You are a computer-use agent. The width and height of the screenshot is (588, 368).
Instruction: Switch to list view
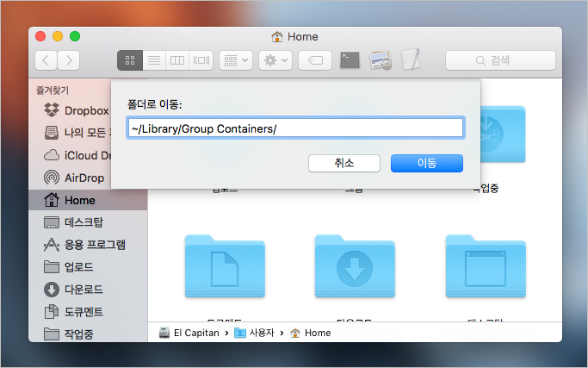tap(154, 60)
